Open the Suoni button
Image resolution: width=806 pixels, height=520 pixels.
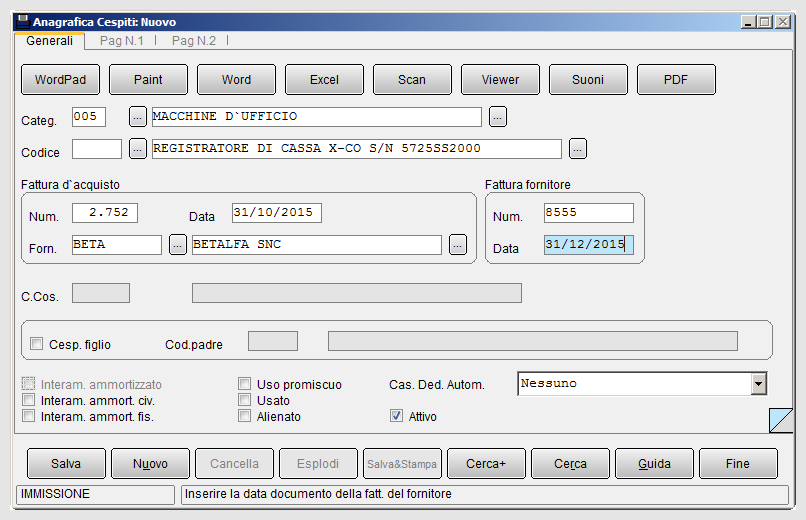(588, 80)
